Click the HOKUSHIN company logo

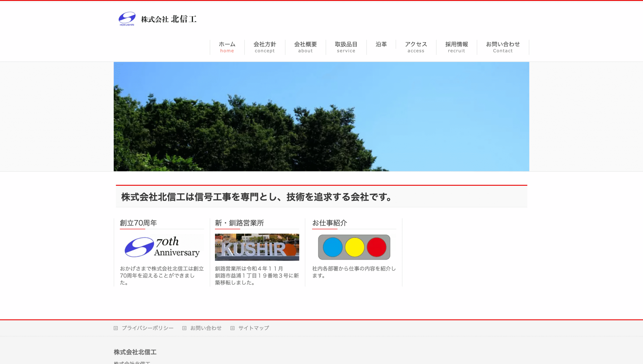pos(128,18)
